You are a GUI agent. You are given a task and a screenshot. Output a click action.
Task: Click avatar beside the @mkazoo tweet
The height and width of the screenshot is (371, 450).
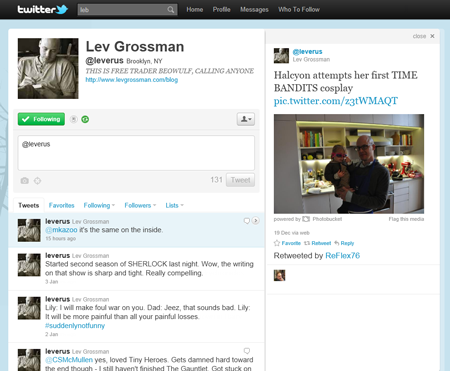[29, 230]
